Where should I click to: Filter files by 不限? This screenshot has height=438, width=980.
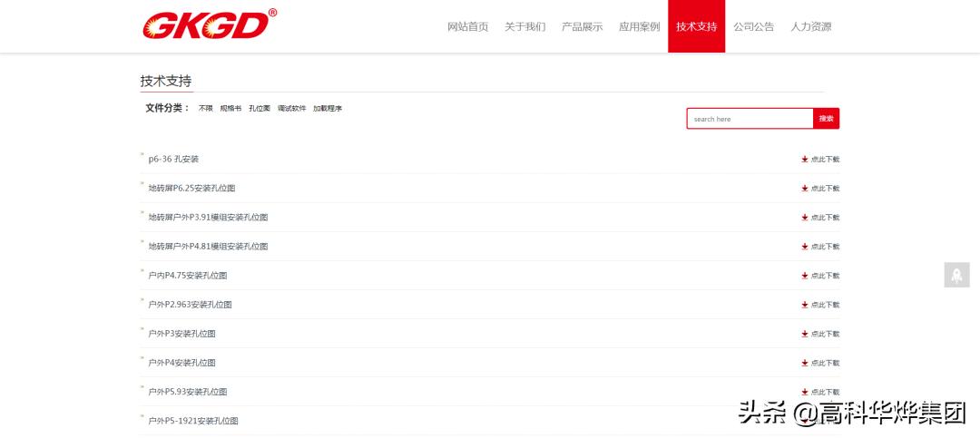coord(206,108)
